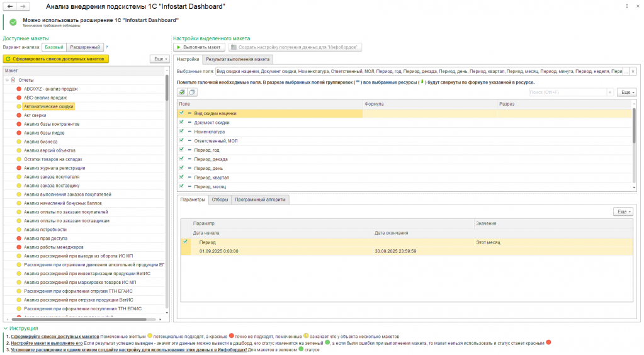Open Еще dropdown above the layouts list
Screen dimensions: 644x355
coord(160,59)
